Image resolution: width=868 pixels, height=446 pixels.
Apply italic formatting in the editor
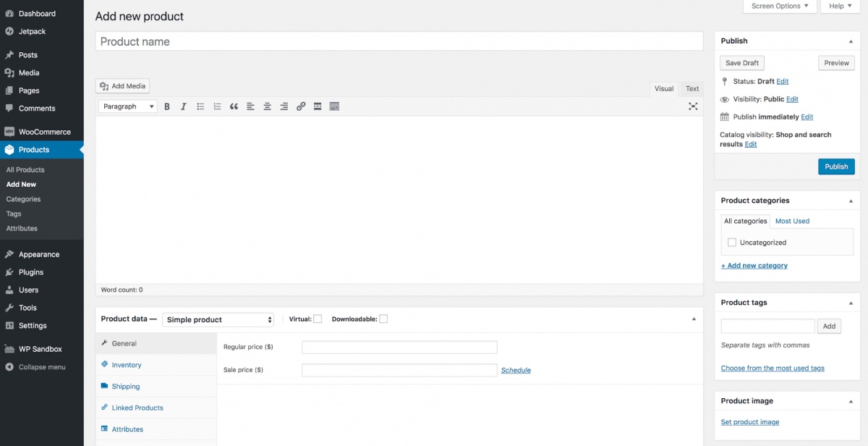184,106
